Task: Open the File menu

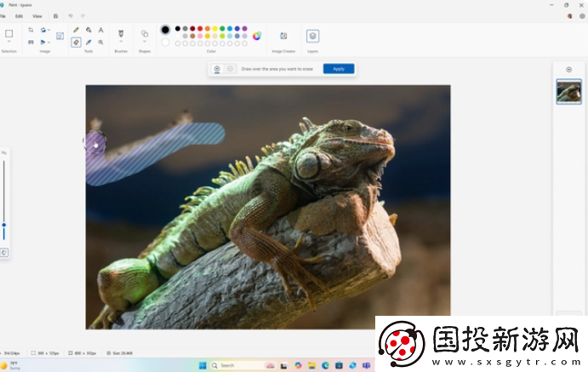Action: coord(3,16)
